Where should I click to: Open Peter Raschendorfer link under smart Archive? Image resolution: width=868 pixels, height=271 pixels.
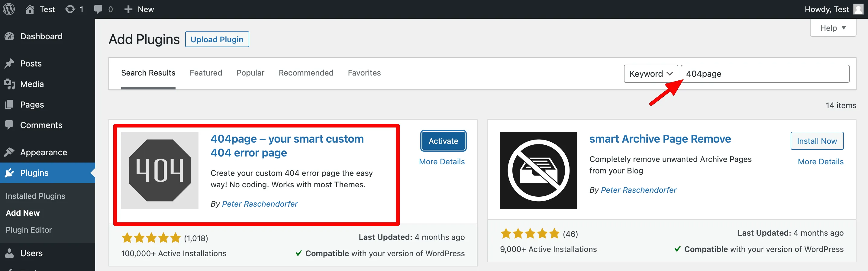pos(638,190)
